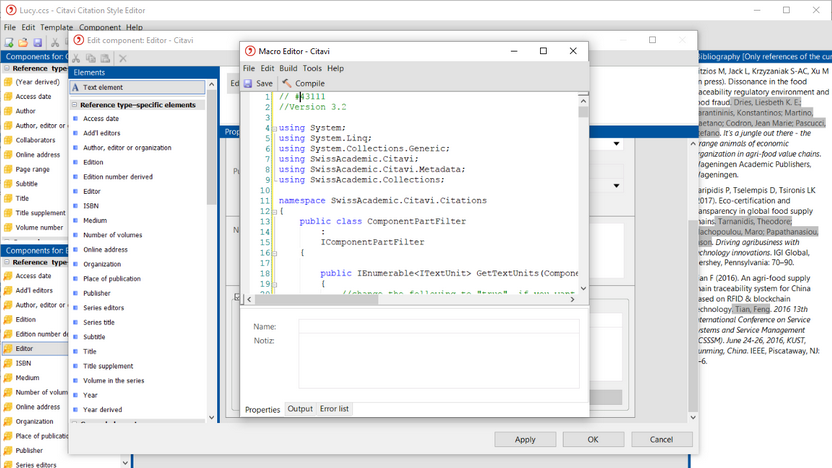832x468 pixels.
Task: Click the code editor horizontal scrollbar thumb
Action: pyautogui.click(x=316, y=300)
